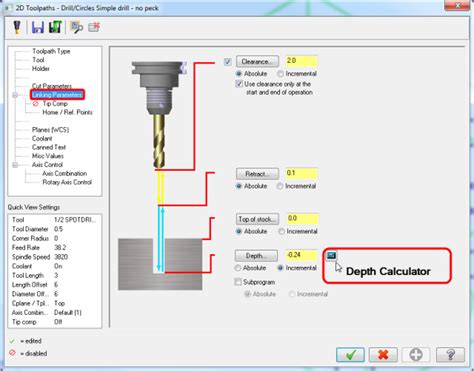Screen dimensions: 474x371
Task: Collapse the Linking Parameters tree node
Action: pyautogui.click(x=15, y=95)
